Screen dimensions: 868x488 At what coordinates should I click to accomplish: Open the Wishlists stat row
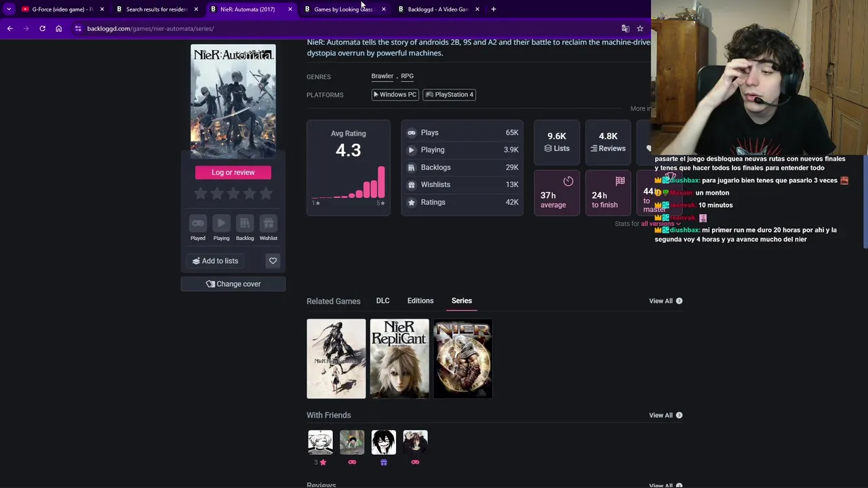pos(462,184)
